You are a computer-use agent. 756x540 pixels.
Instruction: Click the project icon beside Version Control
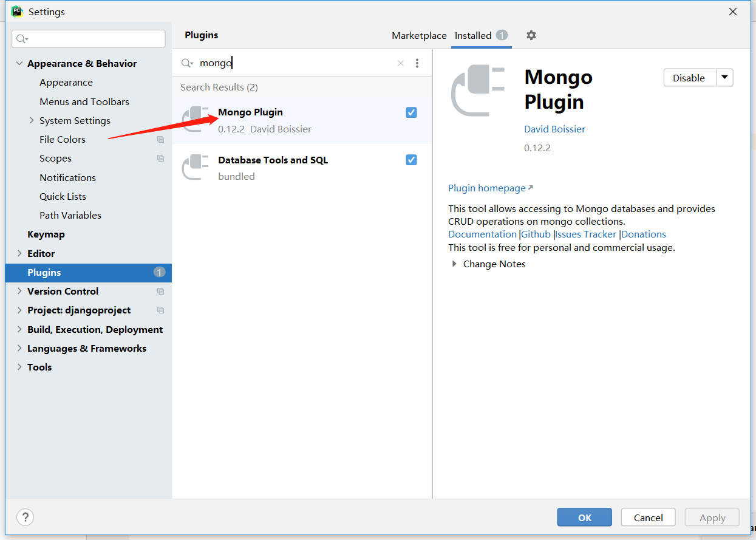[160, 292]
